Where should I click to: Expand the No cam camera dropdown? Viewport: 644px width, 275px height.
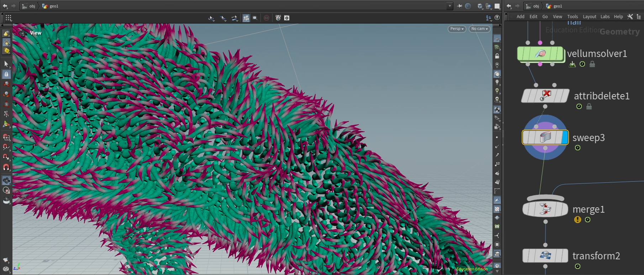[479, 29]
